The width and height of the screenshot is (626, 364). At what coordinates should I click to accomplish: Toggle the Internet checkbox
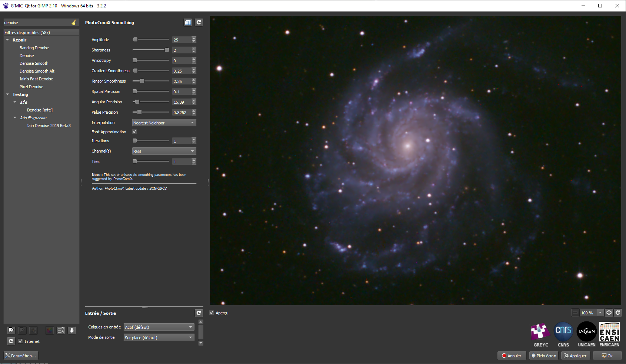pos(20,341)
